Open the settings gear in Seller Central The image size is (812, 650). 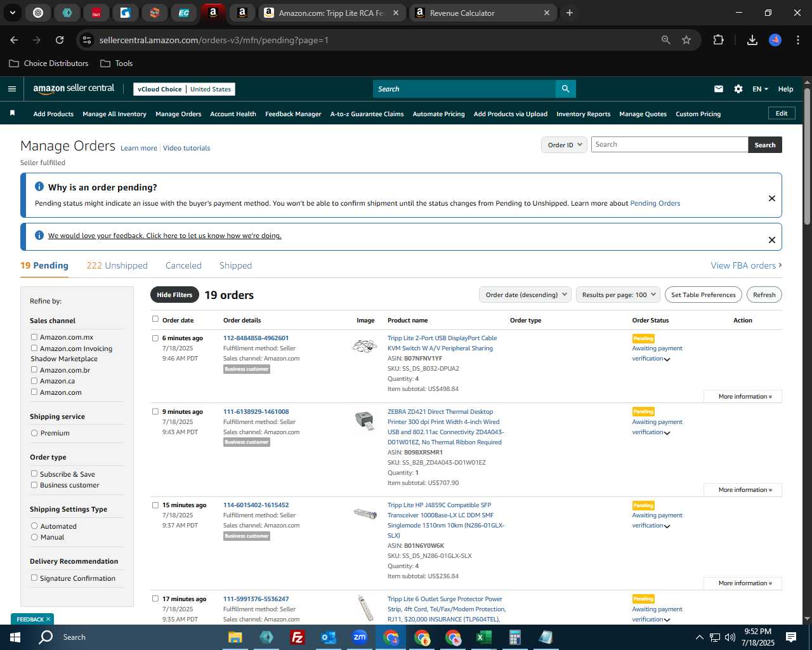click(x=738, y=89)
